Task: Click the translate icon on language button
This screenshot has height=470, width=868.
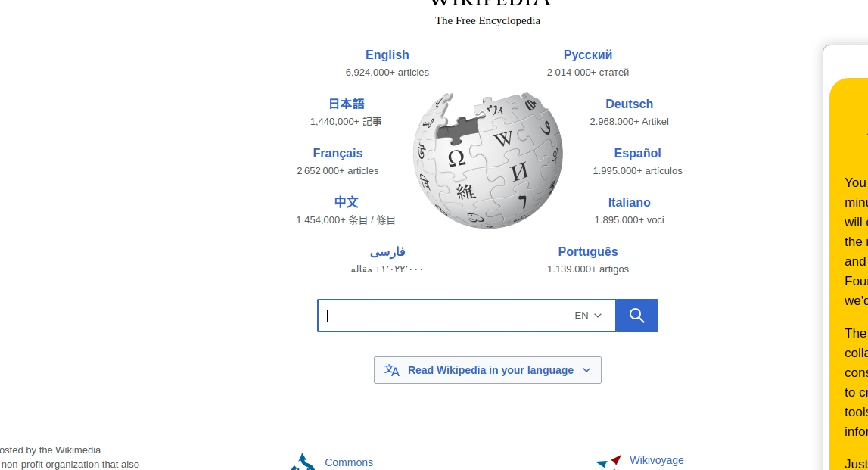Action: coord(392,370)
